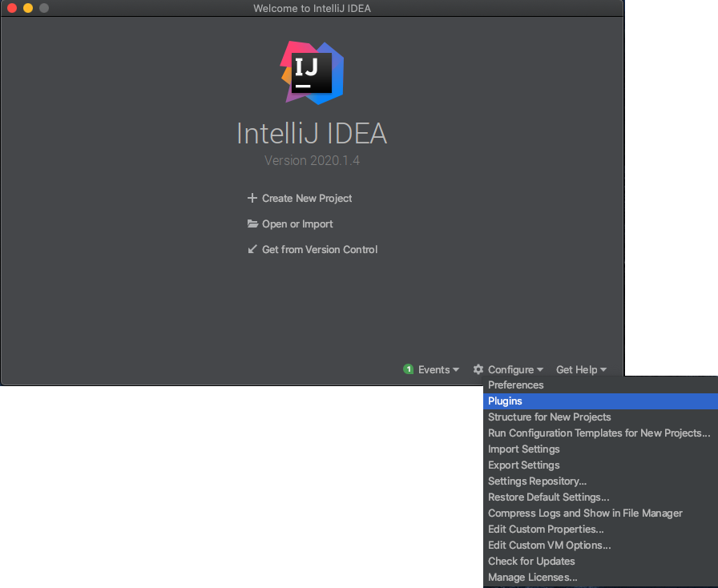This screenshot has height=588, width=718.
Task: Minimize the window with yellow button
Action: click(x=28, y=8)
